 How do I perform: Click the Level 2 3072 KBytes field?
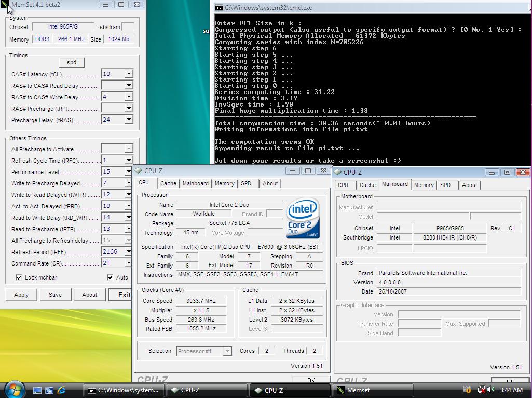[x=297, y=320]
